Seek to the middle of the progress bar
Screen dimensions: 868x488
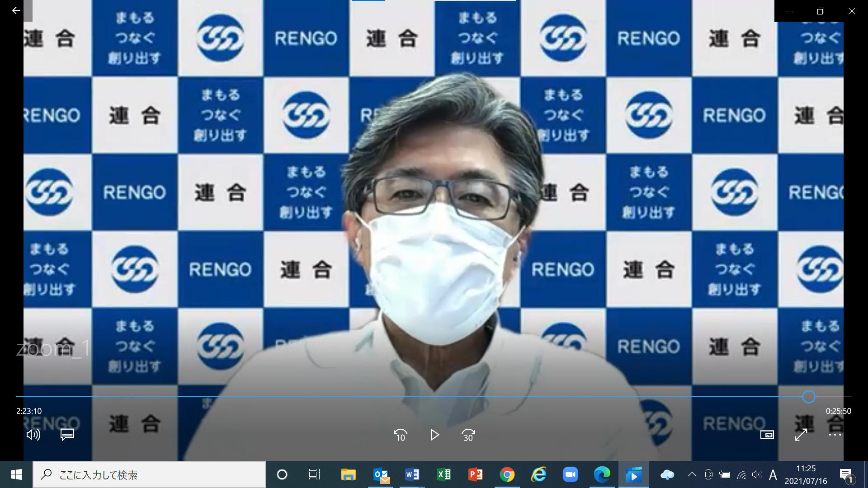pyautogui.click(x=434, y=397)
